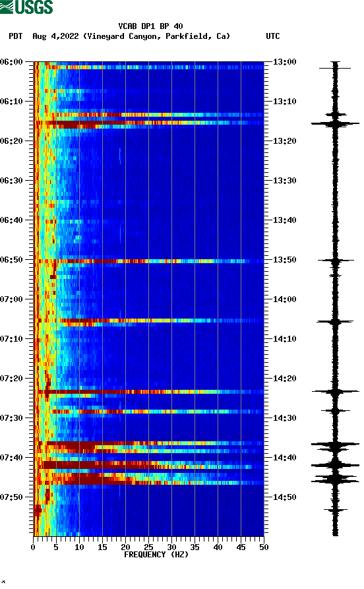Click the 35 Hz frequency tick label
This screenshot has height=589, width=364.
(195, 547)
